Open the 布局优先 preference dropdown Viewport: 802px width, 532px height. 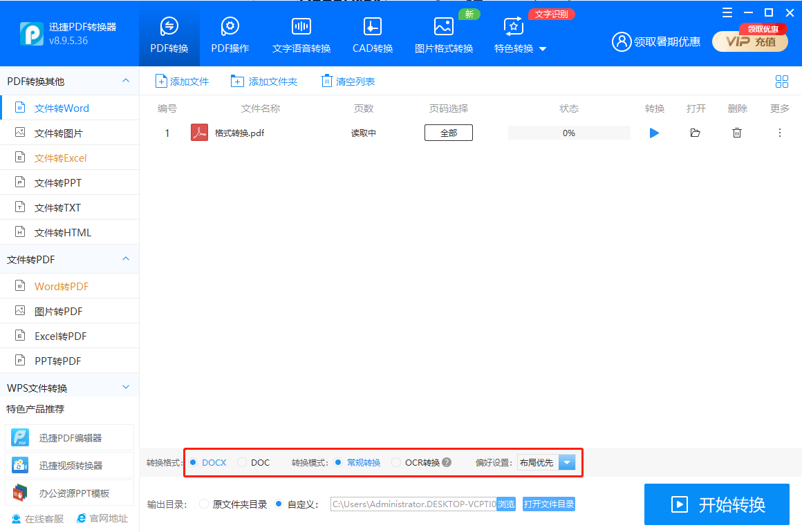pyautogui.click(x=566, y=462)
